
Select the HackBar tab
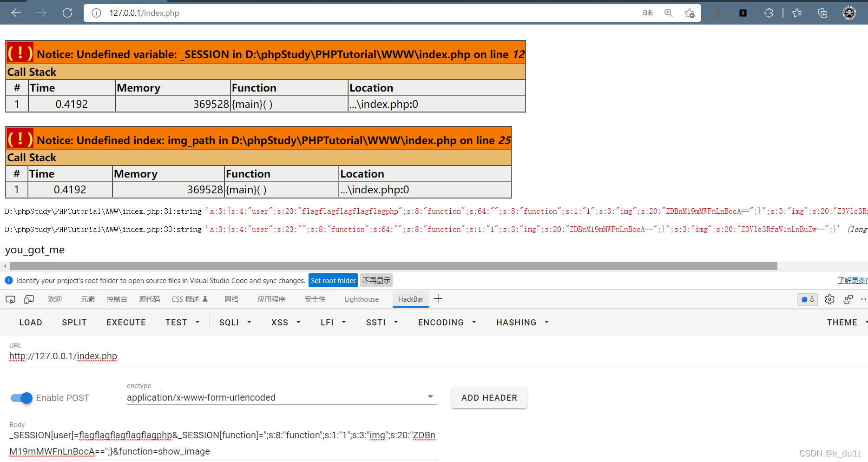coord(411,299)
